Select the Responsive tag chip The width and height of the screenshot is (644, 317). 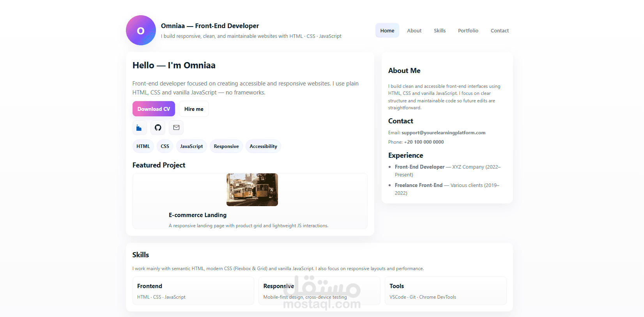226,146
